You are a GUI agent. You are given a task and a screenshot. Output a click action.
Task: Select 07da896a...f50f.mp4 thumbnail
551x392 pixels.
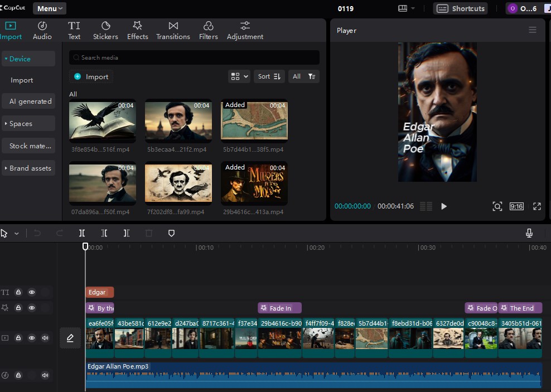(103, 183)
